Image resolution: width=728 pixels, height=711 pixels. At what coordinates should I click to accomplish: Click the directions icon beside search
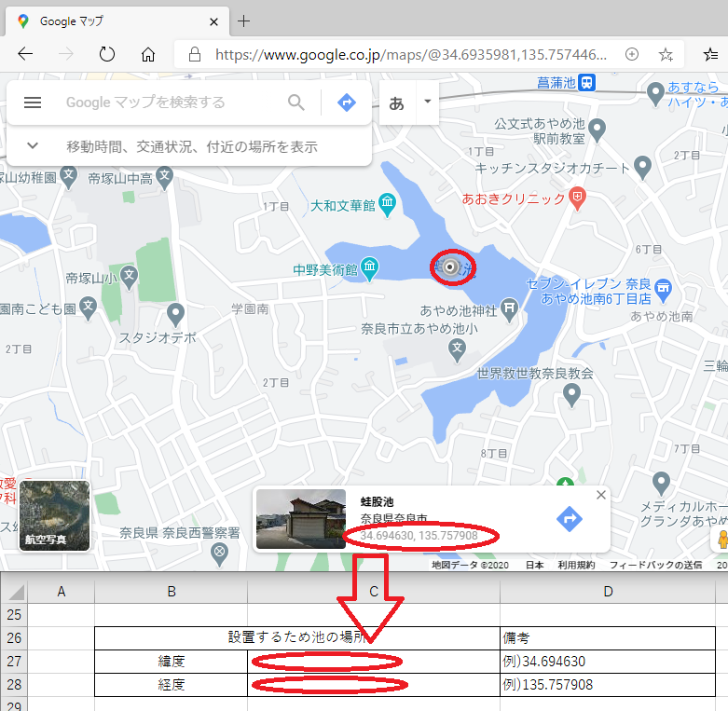tap(347, 103)
